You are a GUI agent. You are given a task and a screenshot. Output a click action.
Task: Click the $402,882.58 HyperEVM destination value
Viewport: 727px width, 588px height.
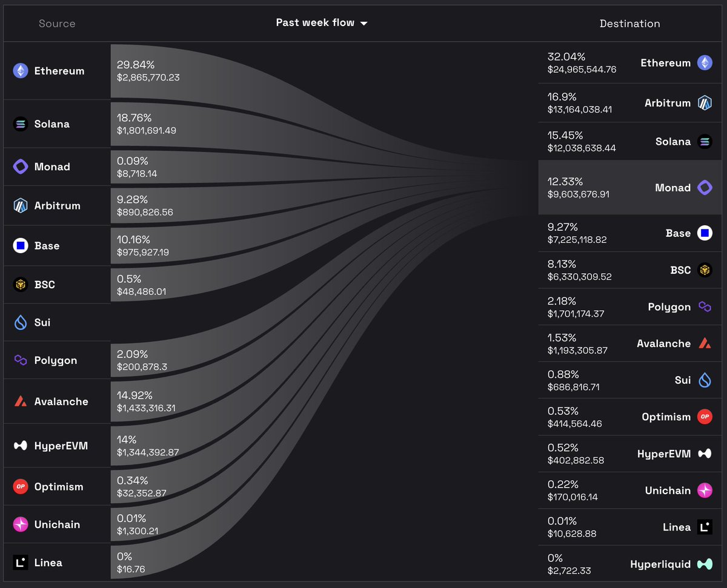click(576, 460)
